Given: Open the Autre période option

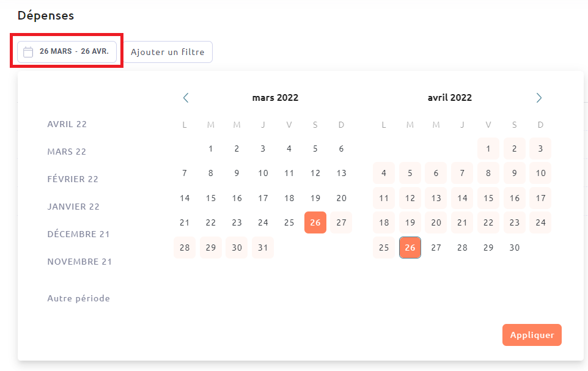Looking at the screenshot, I should coord(78,298).
